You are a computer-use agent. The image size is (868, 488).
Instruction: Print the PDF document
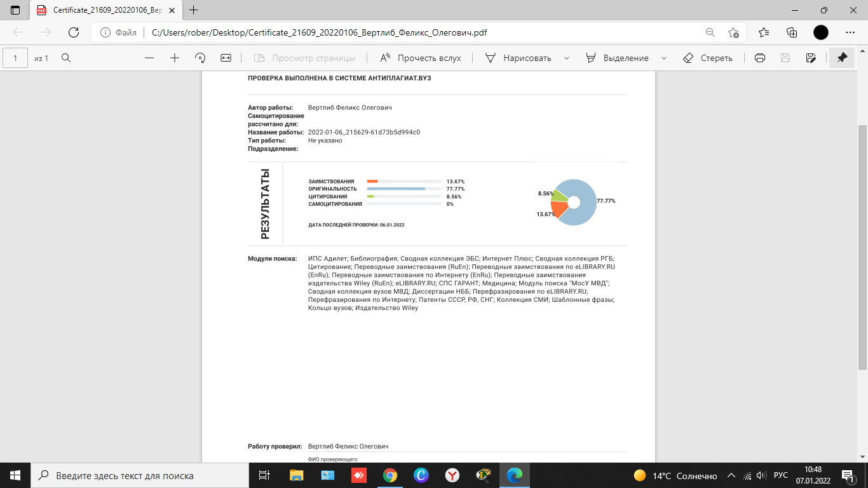[x=759, y=58]
